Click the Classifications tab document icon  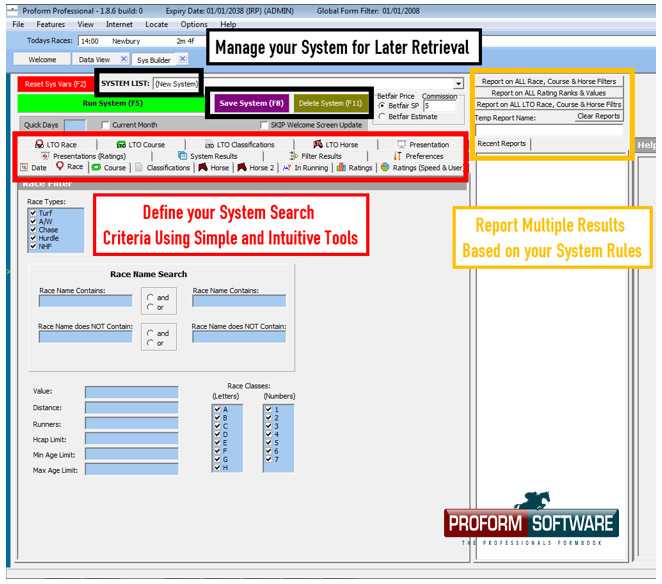[x=139, y=167]
